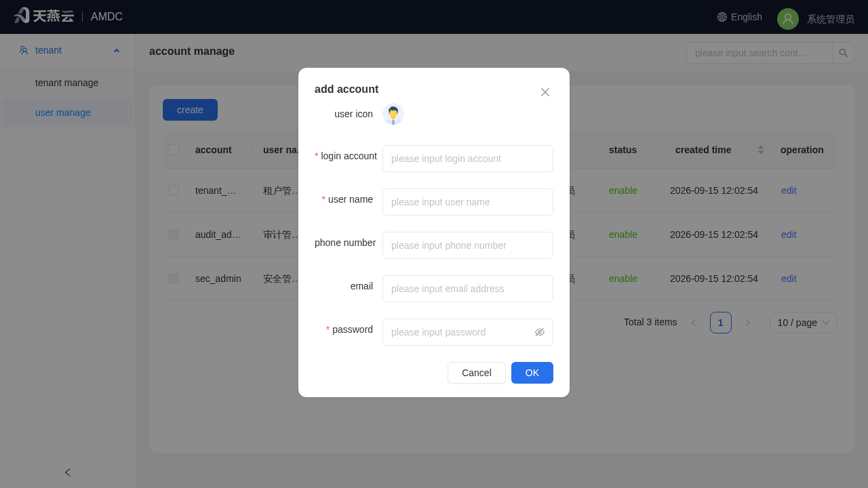Click Cancel in the add account dialog

click(x=477, y=373)
